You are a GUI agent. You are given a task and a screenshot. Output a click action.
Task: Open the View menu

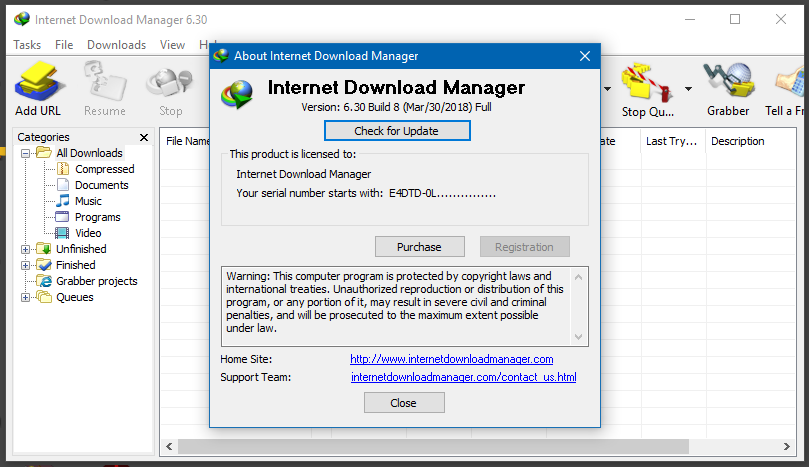[172, 45]
